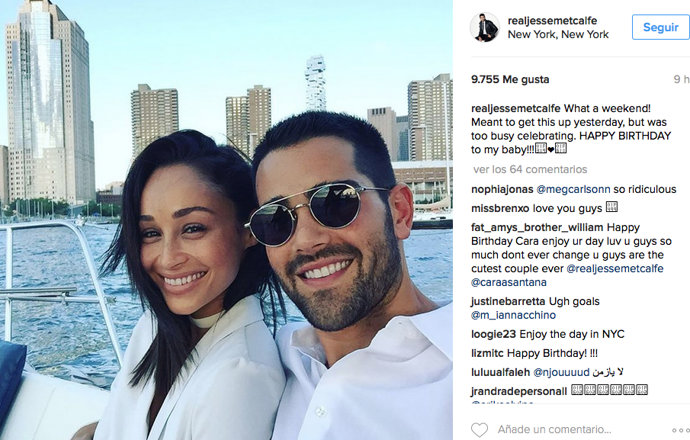
Task: Open missbrenxo commenter profile
Action: pos(500,209)
